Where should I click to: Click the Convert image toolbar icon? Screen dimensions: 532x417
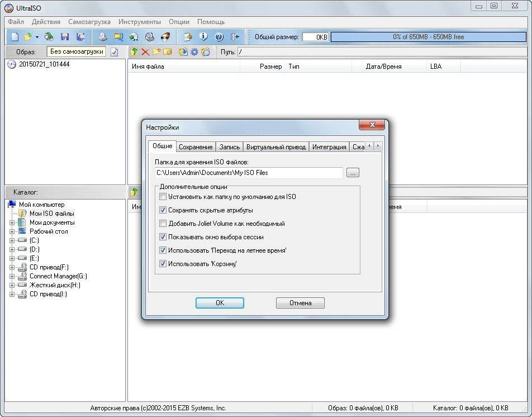[x=134, y=37]
